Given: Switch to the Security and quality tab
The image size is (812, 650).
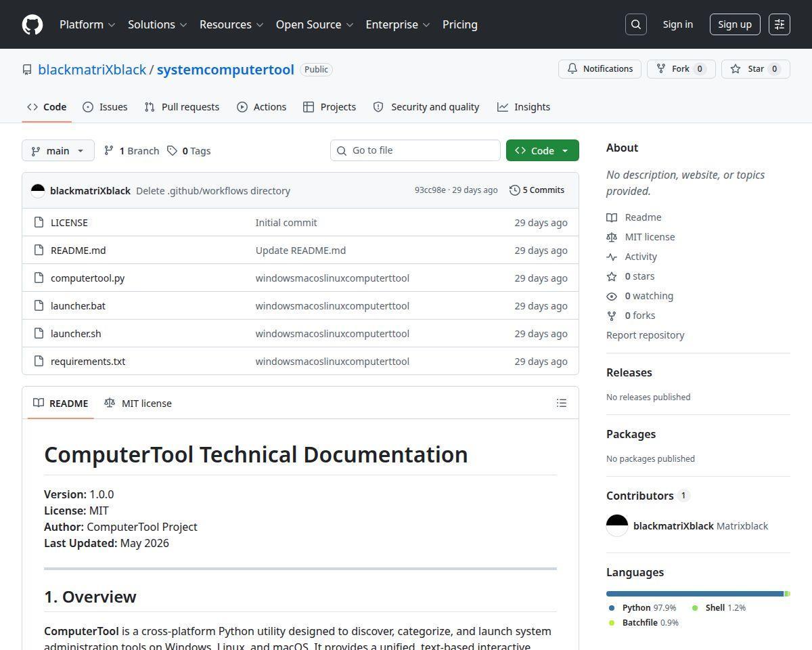Looking at the screenshot, I should (x=426, y=107).
